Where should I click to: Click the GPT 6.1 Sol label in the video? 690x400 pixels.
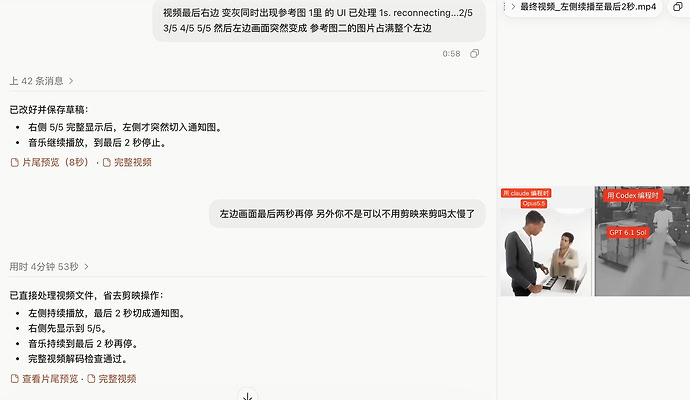[628, 232]
